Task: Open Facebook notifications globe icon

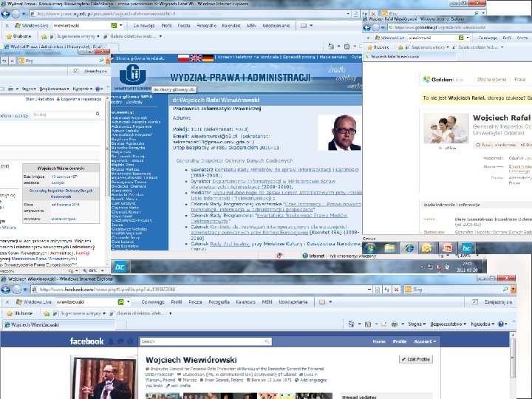Action: coord(130,341)
